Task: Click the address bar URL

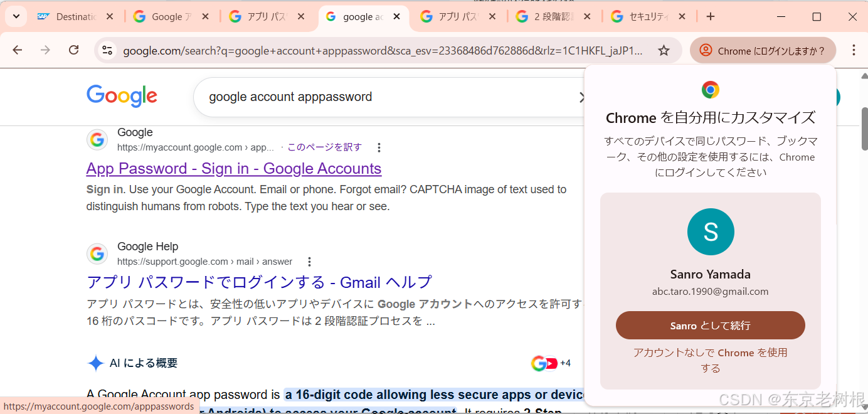Action: pyautogui.click(x=383, y=51)
